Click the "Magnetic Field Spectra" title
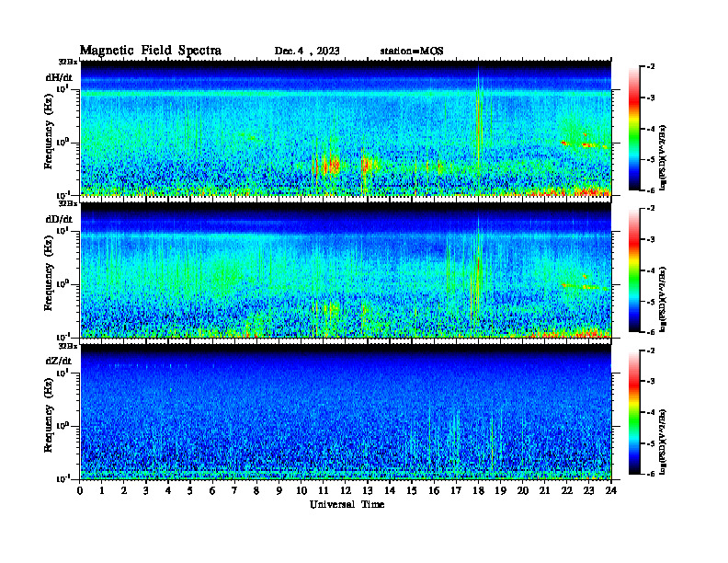 tap(151, 51)
